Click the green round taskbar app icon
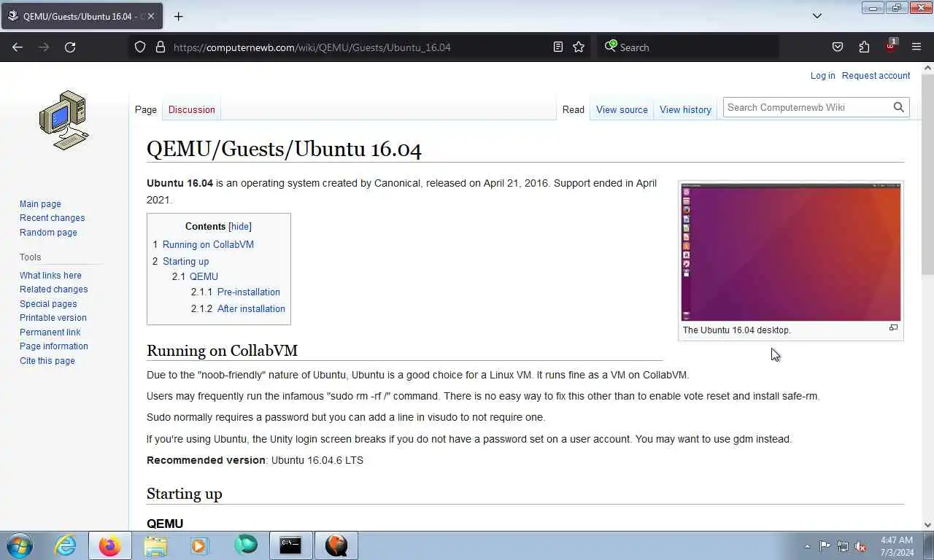Screen dimensions: 934x560 [246, 545]
